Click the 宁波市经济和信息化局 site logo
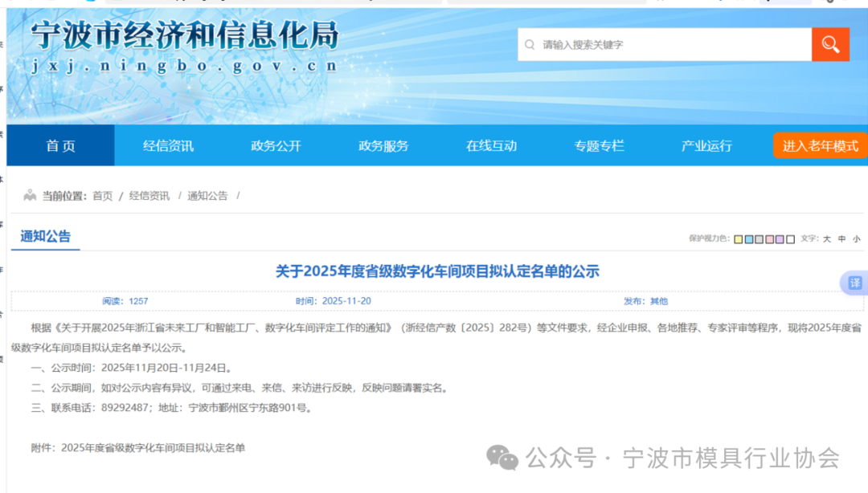Screen dimensions: 868x493 point(185,47)
